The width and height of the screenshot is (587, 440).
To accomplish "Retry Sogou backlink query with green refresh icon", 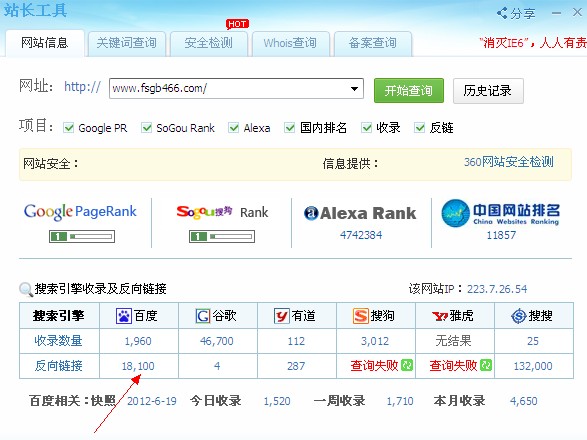I will click(x=407, y=365).
